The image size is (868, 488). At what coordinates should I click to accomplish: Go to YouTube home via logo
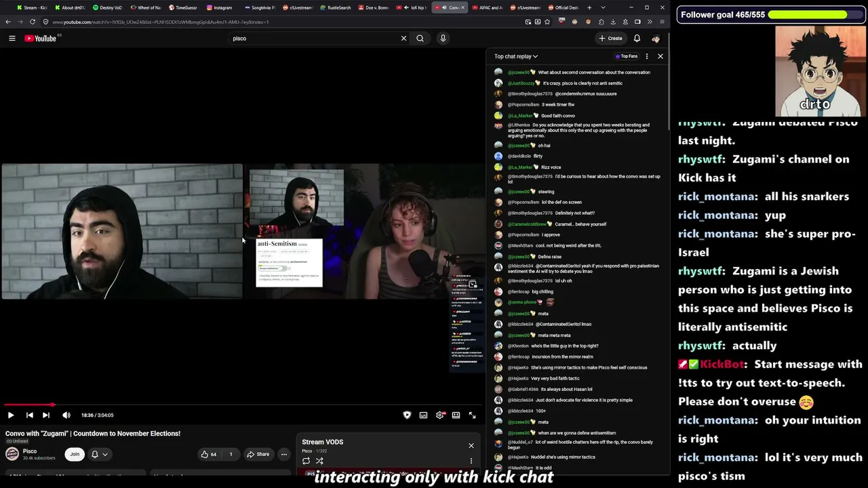(x=41, y=39)
